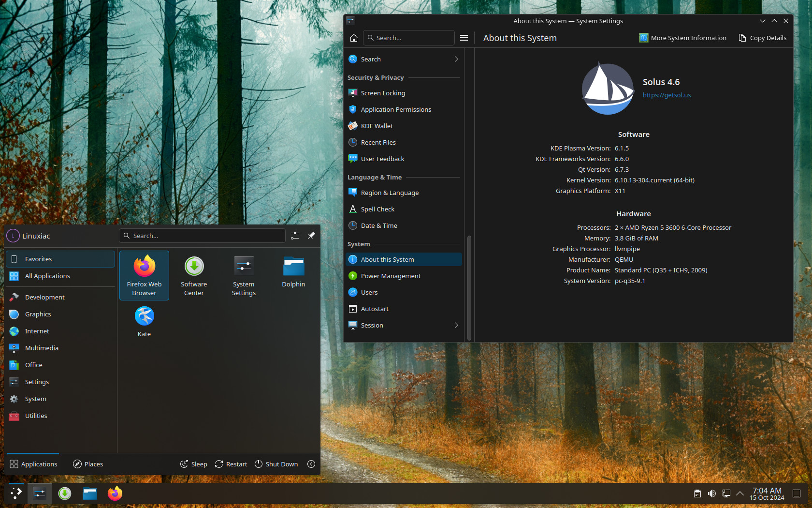Image resolution: width=812 pixels, height=508 pixels.
Task: Switch to the Places tab
Action: 88,464
